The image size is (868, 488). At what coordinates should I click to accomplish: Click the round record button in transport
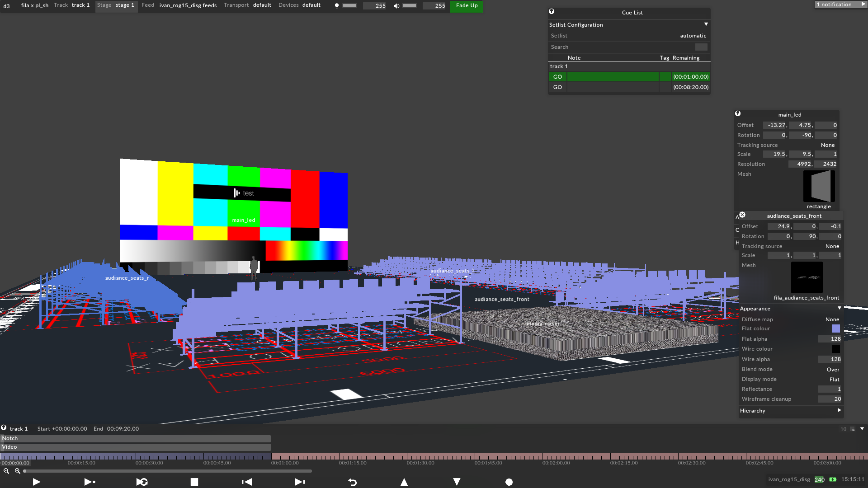click(509, 482)
